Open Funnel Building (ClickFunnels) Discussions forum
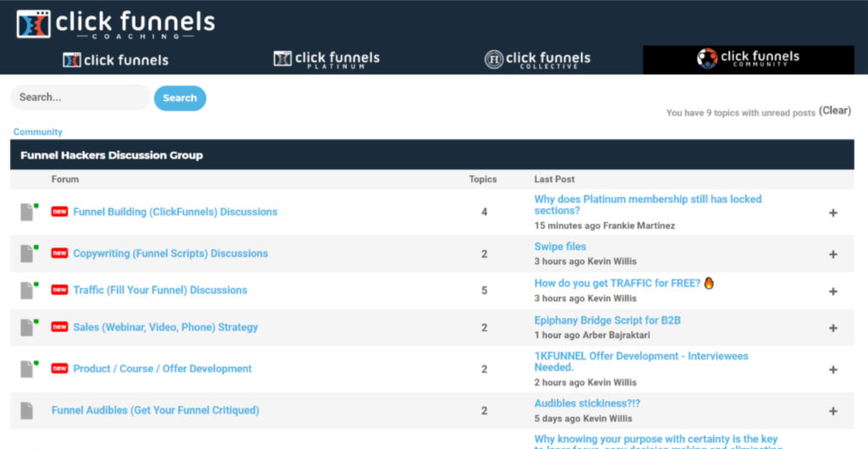Viewport: 868px width, 449px height. [175, 212]
